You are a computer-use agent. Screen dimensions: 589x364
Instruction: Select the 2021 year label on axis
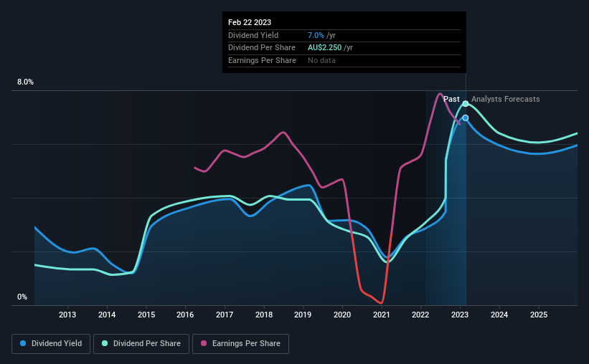(x=381, y=315)
